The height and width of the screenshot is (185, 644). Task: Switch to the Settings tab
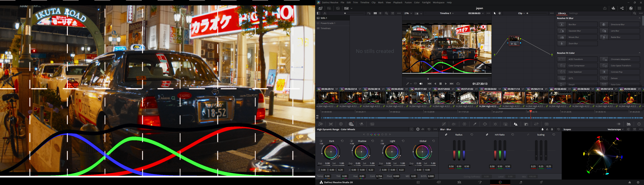(573, 13)
